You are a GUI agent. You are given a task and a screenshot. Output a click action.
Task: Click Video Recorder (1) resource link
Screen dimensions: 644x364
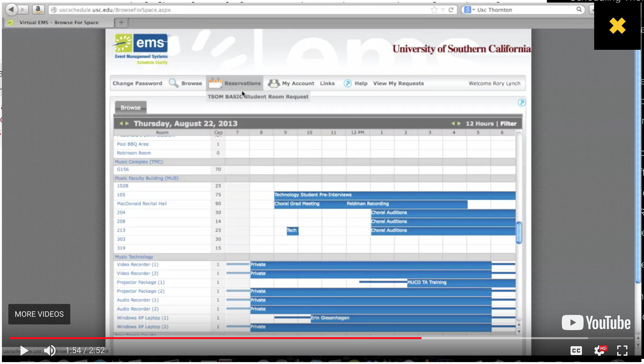coord(137,264)
